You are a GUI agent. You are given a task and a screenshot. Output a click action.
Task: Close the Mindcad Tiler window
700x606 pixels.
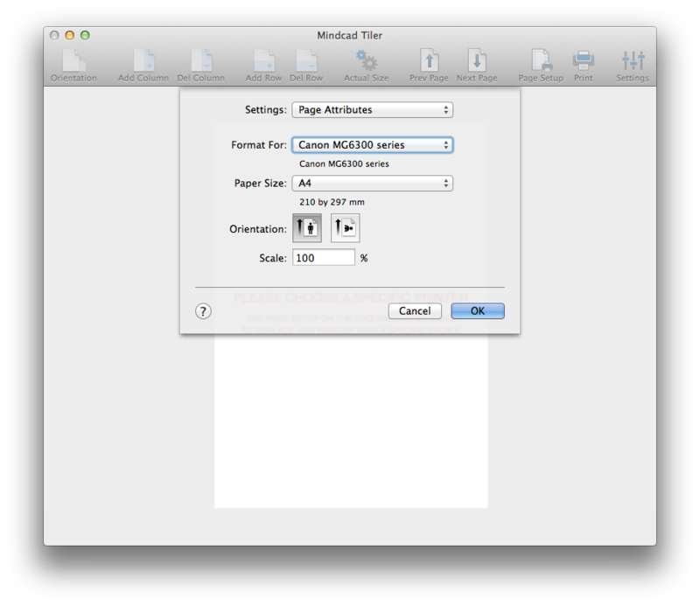pos(54,35)
